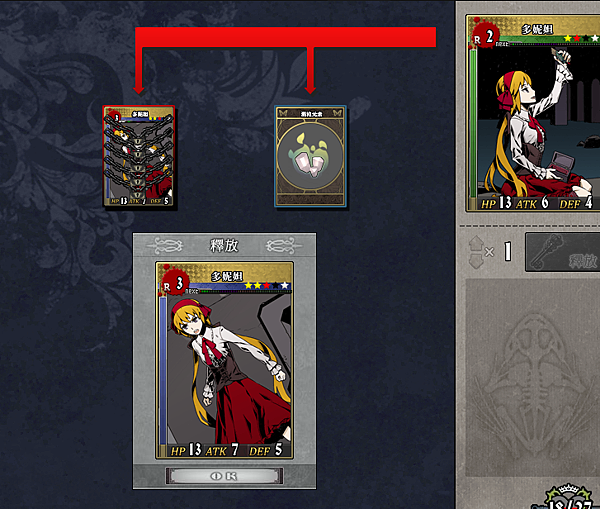Click the red arrow pointing at material card

pos(310,70)
